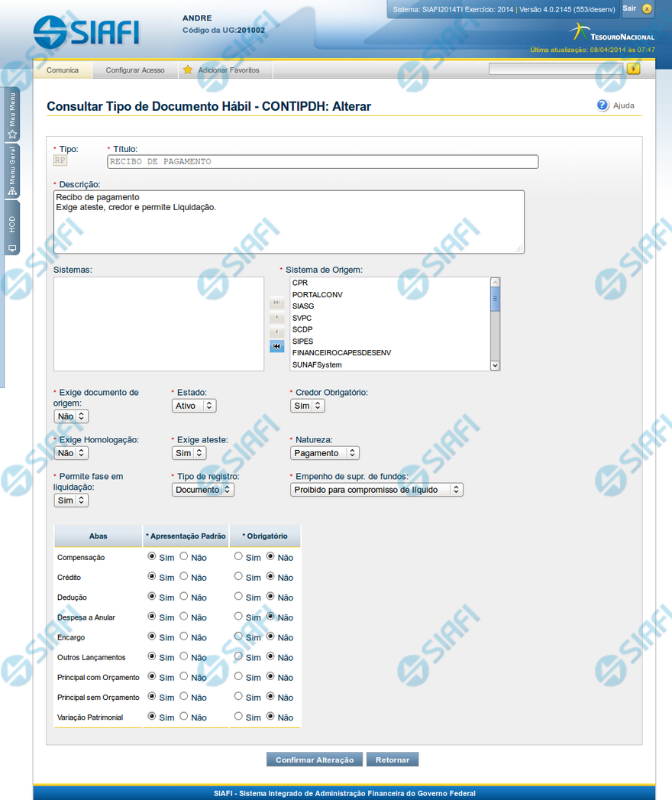This screenshot has height=800, width=672.
Task: Click the single right arrow transfer button
Action: (x=276, y=318)
